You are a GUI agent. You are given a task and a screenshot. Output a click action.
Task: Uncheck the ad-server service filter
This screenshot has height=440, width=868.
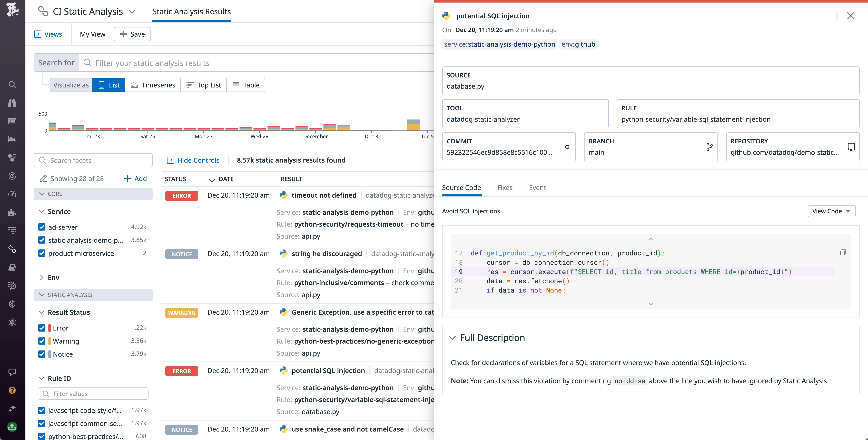coord(42,227)
